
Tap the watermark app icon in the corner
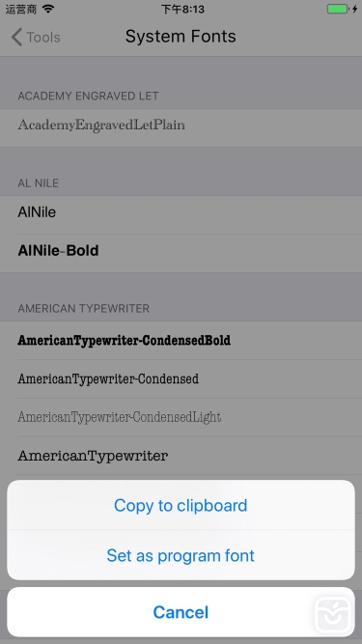pos(333,615)
